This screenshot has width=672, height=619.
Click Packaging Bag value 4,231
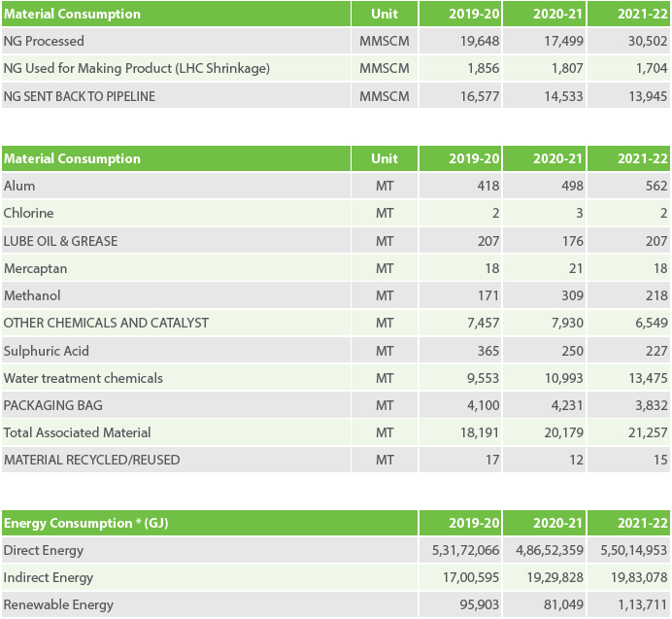point(567,405)
